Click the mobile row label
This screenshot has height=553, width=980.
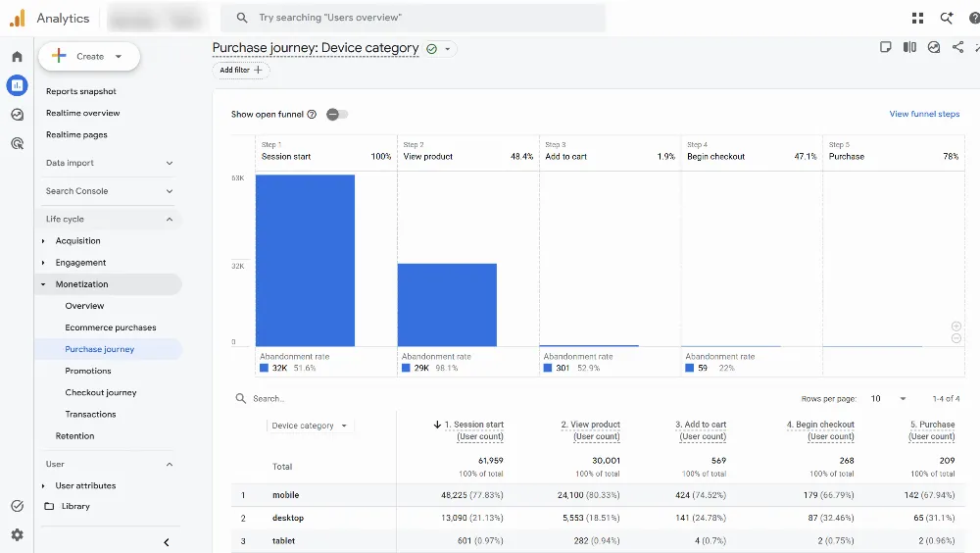click(x=285, y=495)
